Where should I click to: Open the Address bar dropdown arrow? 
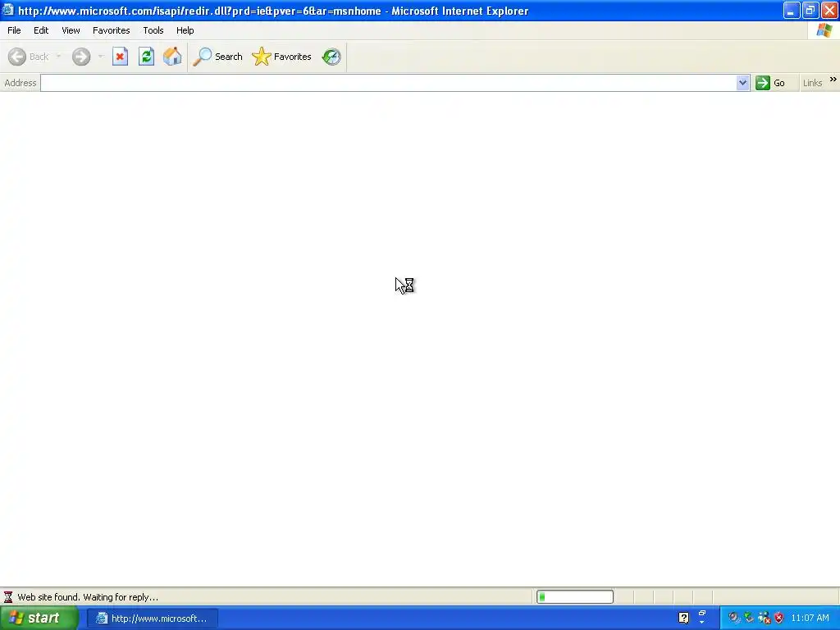click(742, 83)
